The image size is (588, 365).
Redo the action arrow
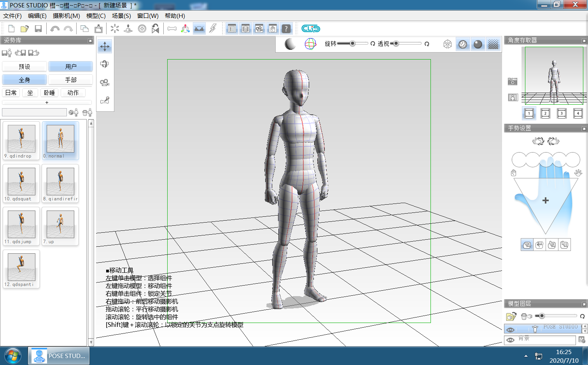point(68,29)
